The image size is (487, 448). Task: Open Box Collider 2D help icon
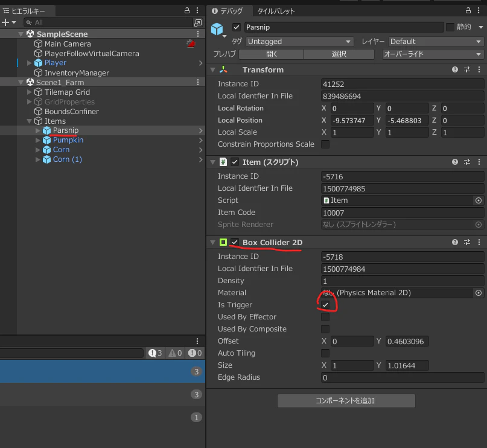point(455,242)
